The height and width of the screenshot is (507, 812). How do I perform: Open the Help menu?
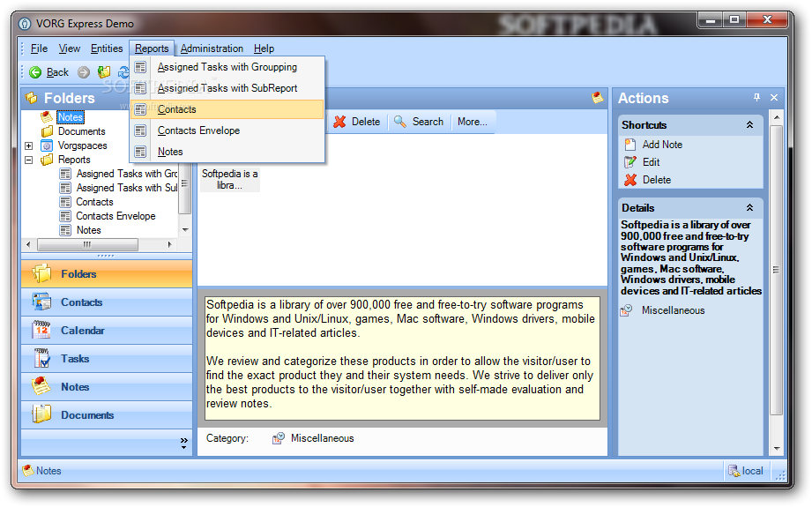pos(264,48)
